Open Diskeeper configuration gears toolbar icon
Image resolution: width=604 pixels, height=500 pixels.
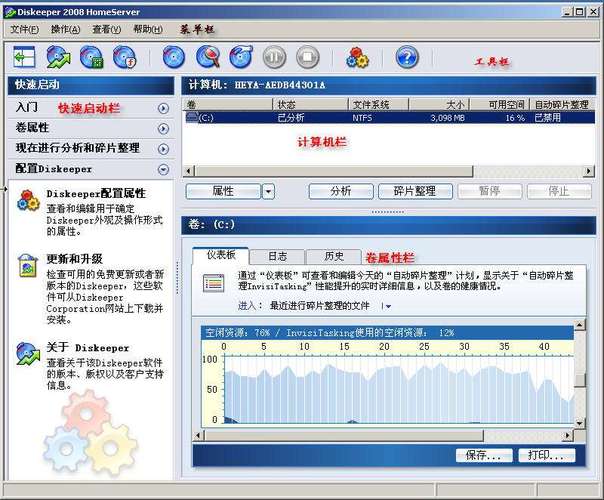(x=357, y=58)
